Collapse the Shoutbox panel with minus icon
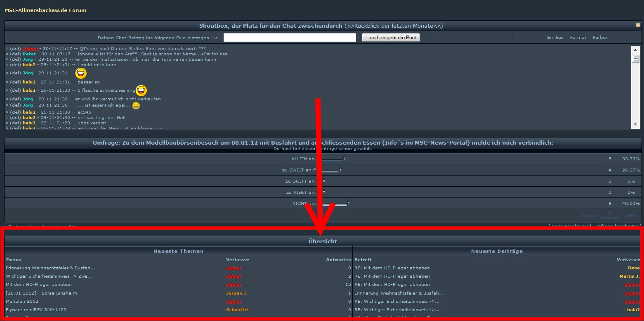 [638, 25]
